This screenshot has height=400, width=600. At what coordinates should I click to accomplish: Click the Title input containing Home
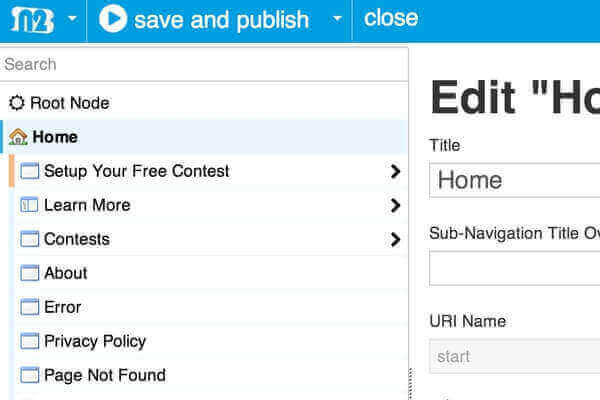tap(514, 180)
